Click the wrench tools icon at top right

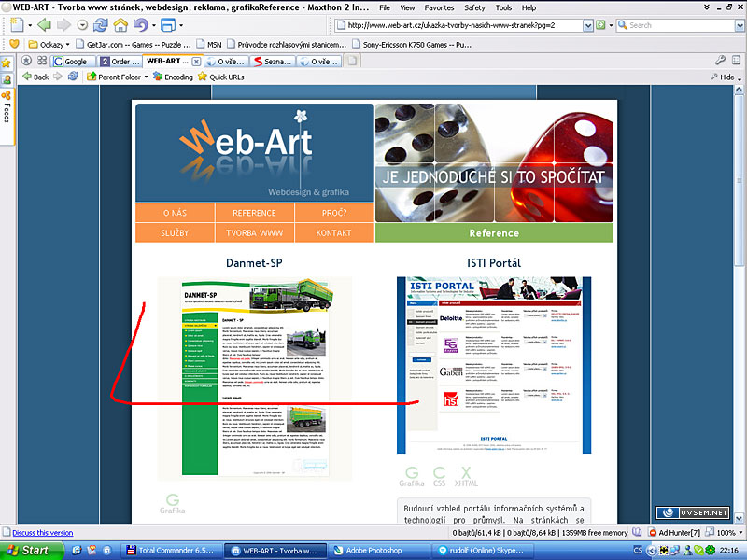[720, 61]
